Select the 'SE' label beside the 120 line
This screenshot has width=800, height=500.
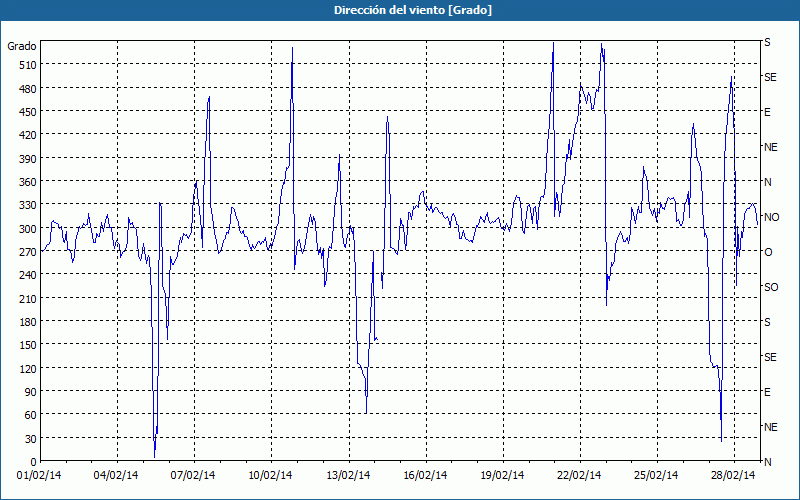point(770,357)
